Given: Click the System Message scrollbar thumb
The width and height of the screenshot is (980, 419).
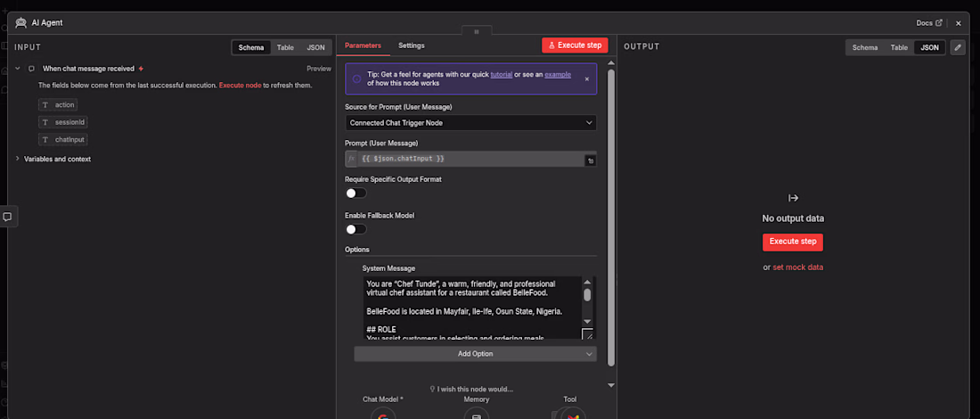Looking at the screenshot, I should click(587, 295).
